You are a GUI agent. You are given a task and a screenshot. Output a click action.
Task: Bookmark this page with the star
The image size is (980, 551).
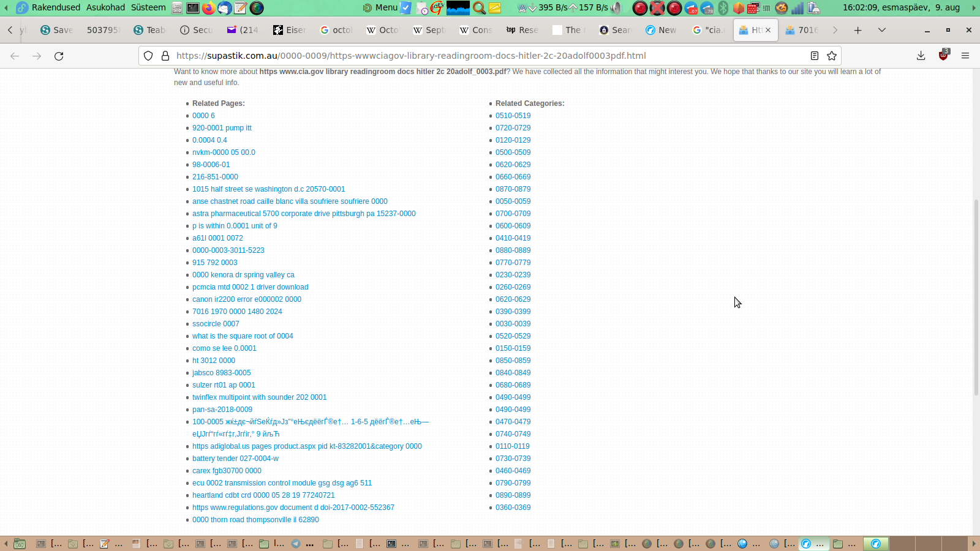832,56
